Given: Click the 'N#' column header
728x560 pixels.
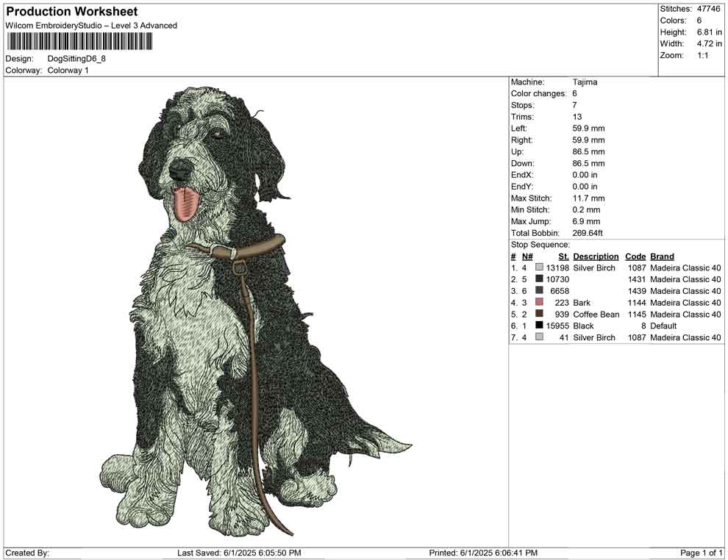Looking at the screenshot, I should tap(527, 256).
